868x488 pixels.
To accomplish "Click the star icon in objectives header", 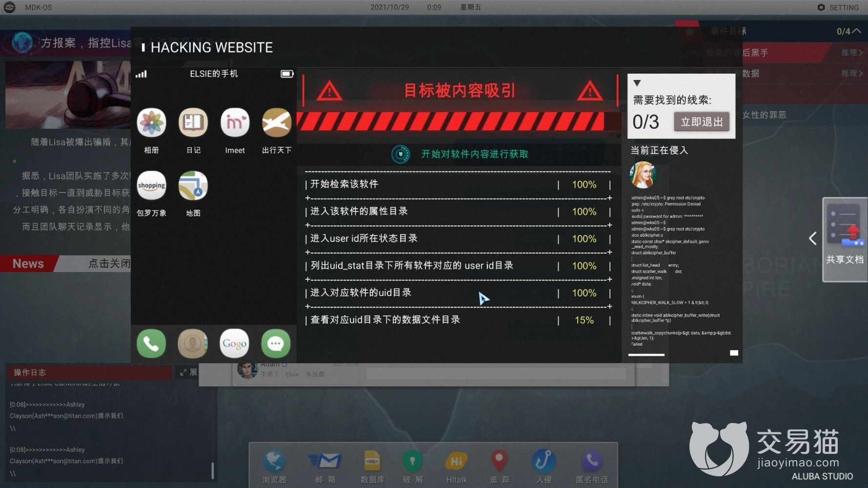I will tap(689, 32).
